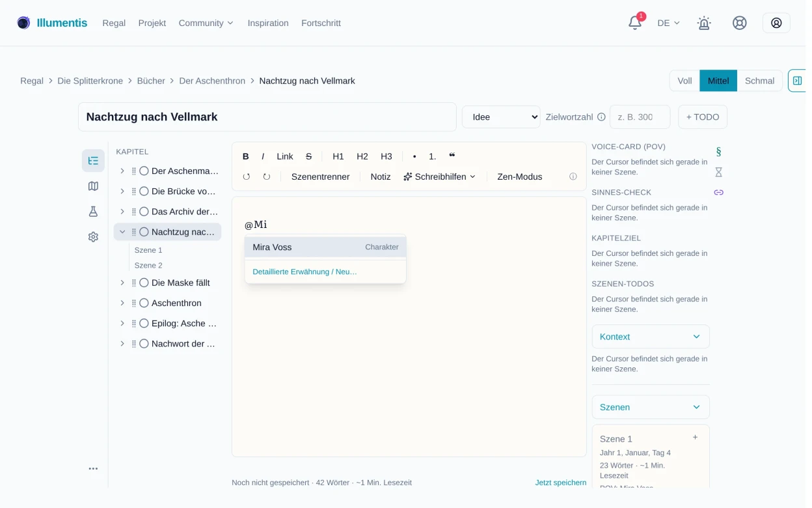Toggle status circle for Die Maske fällt
The width and height of the screenshot is (812, 508).
(x=144, y=283)
